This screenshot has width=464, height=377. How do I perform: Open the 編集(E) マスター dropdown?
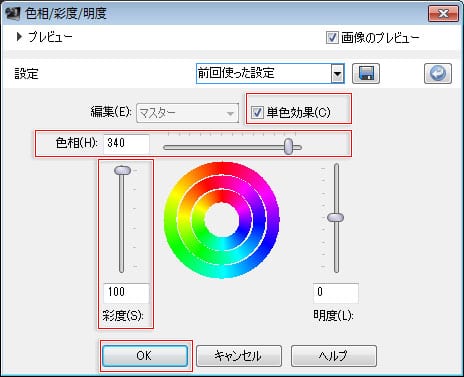187,113
